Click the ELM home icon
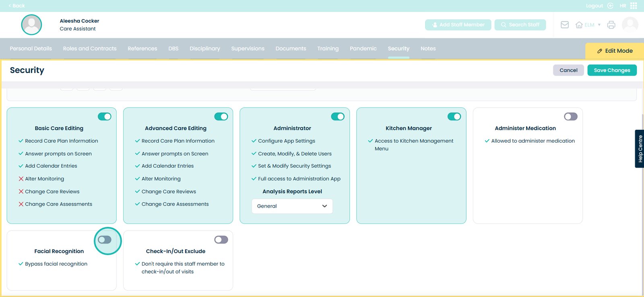Image resolution: width=644 pixels, height=297 pixels. point(579,25)
